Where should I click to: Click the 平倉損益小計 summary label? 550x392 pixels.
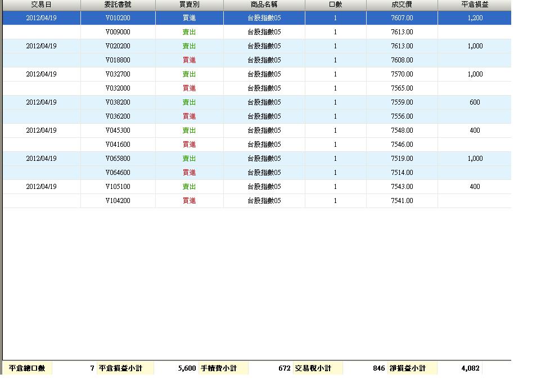point(121,368)
